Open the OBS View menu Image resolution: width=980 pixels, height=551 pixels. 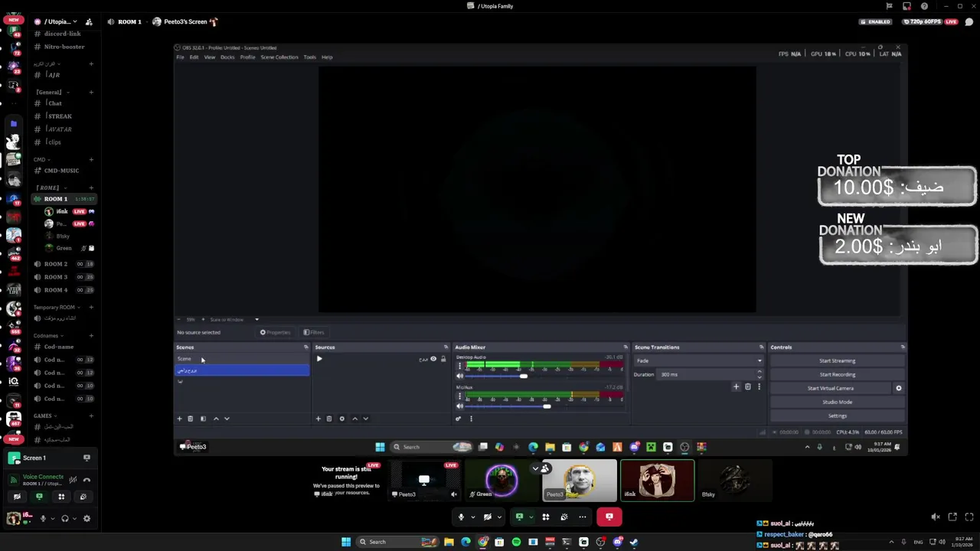point(209,57)
